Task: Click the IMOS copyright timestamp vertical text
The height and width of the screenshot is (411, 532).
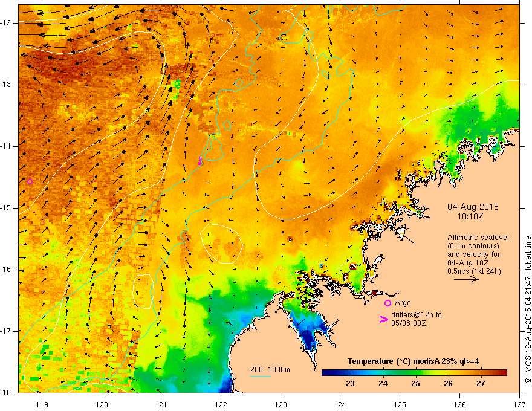Action: [x=528, y=309]
